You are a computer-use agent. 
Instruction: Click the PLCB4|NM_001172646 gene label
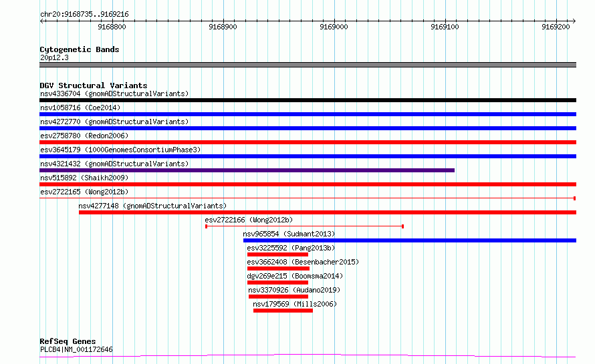click(76, 349)
